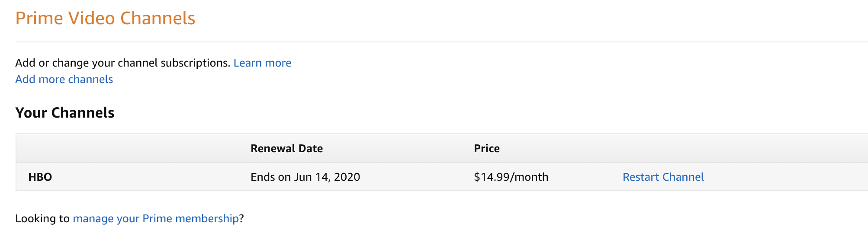Select the Renewal Date column header
868x243 pixels.
tap(286, 148)
